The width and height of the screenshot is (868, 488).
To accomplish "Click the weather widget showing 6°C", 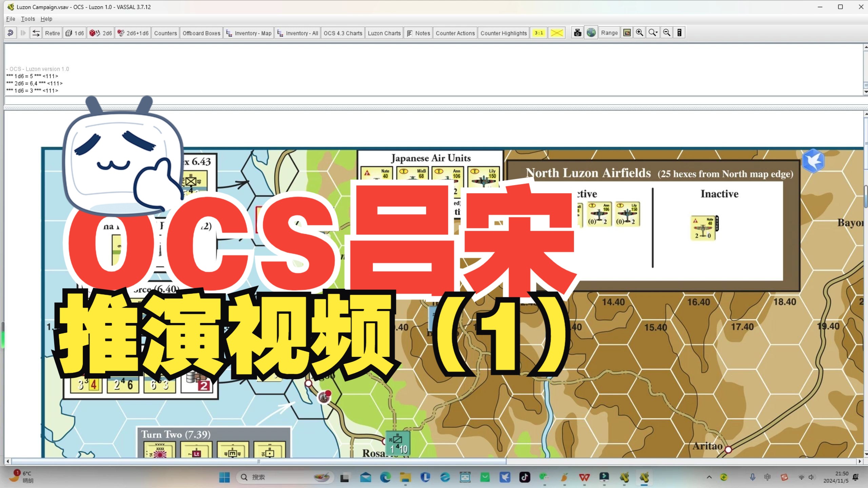I will pos(21,477).
